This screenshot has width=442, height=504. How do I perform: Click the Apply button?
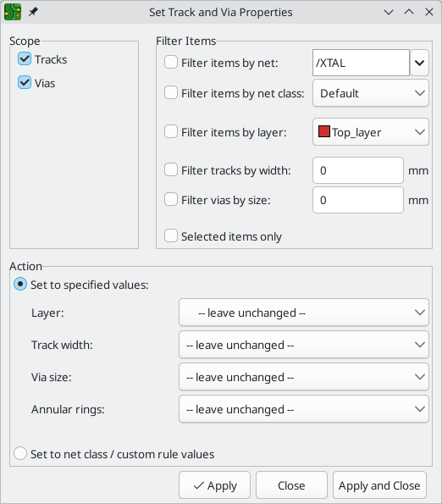(214, 485)
